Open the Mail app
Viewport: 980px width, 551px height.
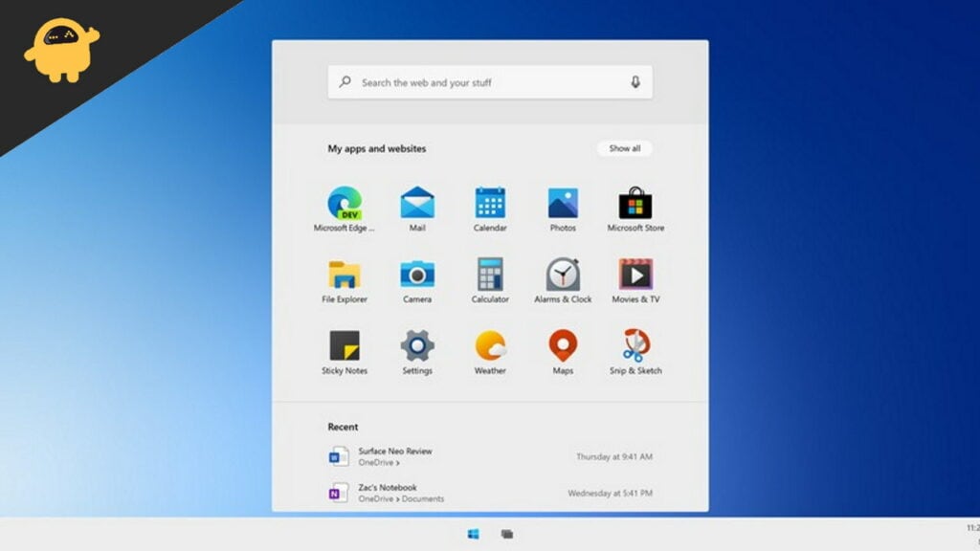coord(417,201)
